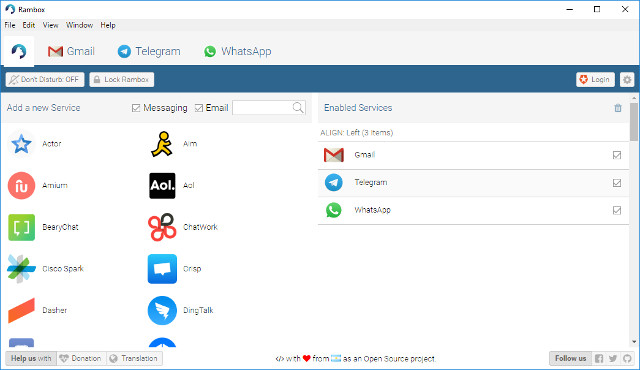Switch to the Telegram tab
Viewport: 640px width, 370px height.
[149, 51]
